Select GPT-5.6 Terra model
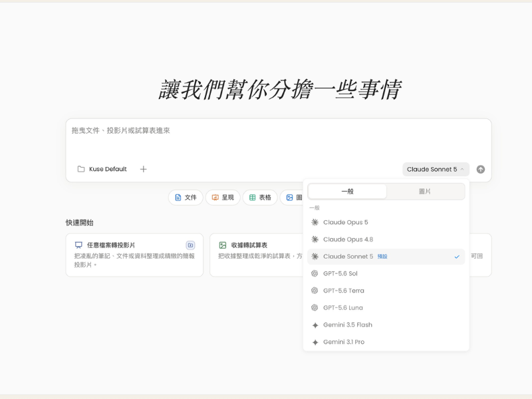The image size is (532, 399). [386, 291]
